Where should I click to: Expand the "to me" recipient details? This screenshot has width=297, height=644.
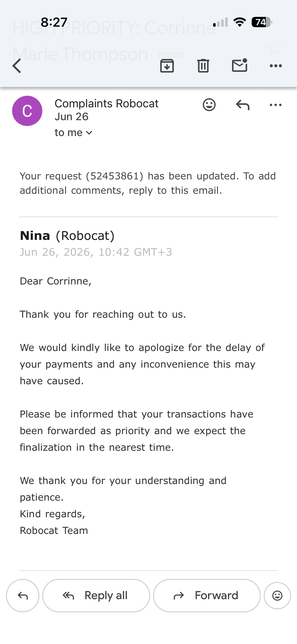[x=74, y=133]
